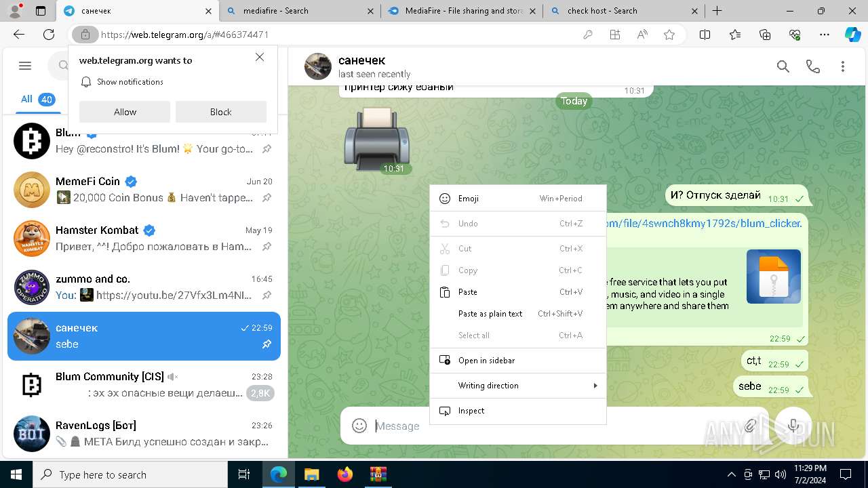Open the browser profile icon
The width and height of the screenshot is (868, 488).
(15, 11)
